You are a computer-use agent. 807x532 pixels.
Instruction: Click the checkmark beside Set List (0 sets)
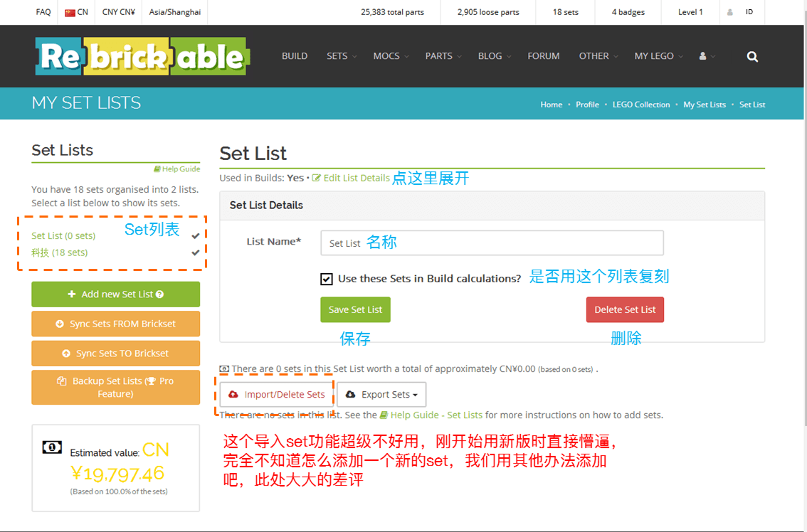(x=195, y=235)
